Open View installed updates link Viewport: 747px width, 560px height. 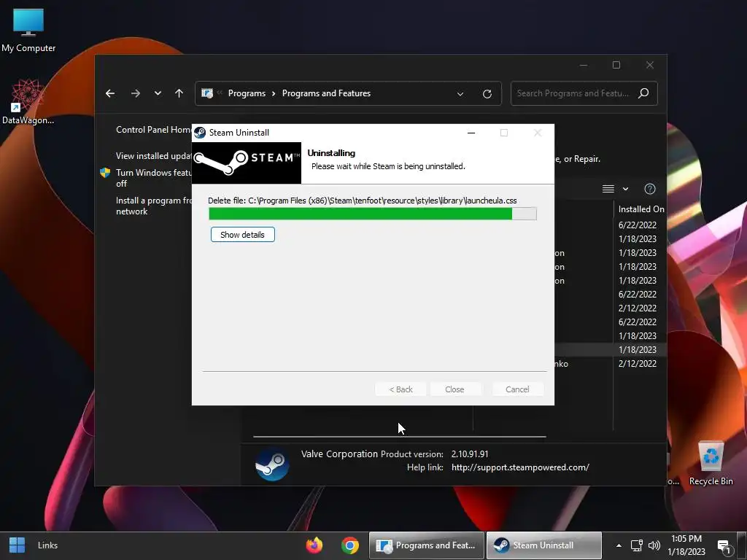click(x=153, y=156)
